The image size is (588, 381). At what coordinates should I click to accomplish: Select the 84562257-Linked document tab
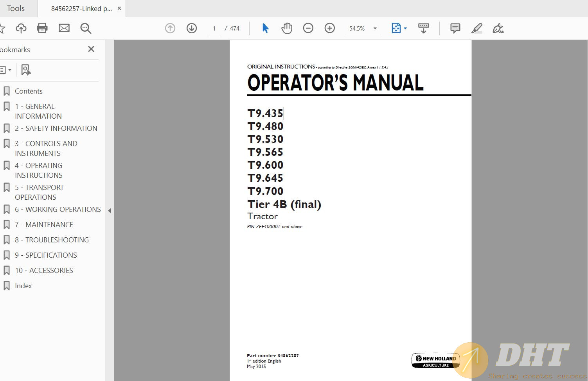(x=81, y=9)
